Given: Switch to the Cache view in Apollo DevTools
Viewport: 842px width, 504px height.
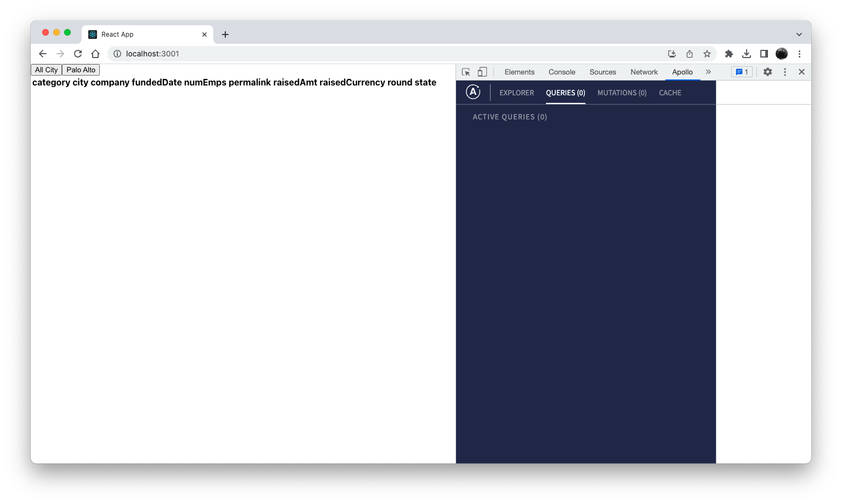Looking at the screenshot, I should (x=670, y=93).
